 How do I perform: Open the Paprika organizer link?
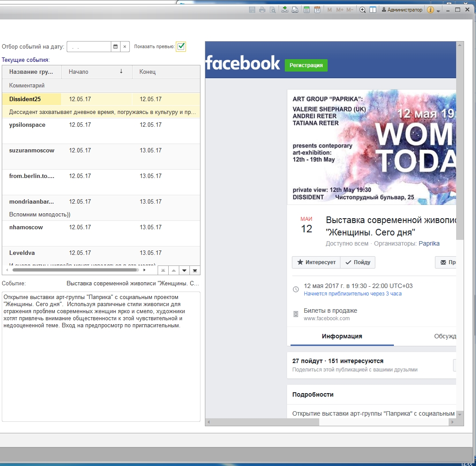[429, 243]
